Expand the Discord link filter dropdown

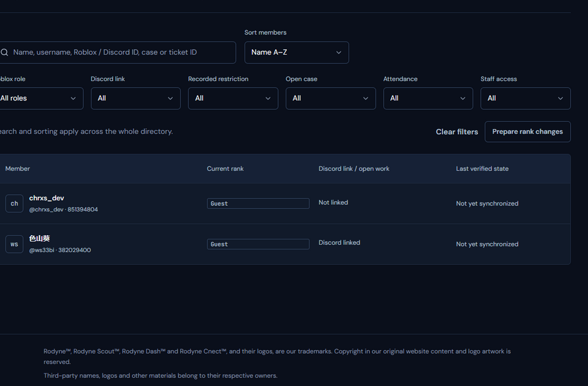(x=135, y=99)
